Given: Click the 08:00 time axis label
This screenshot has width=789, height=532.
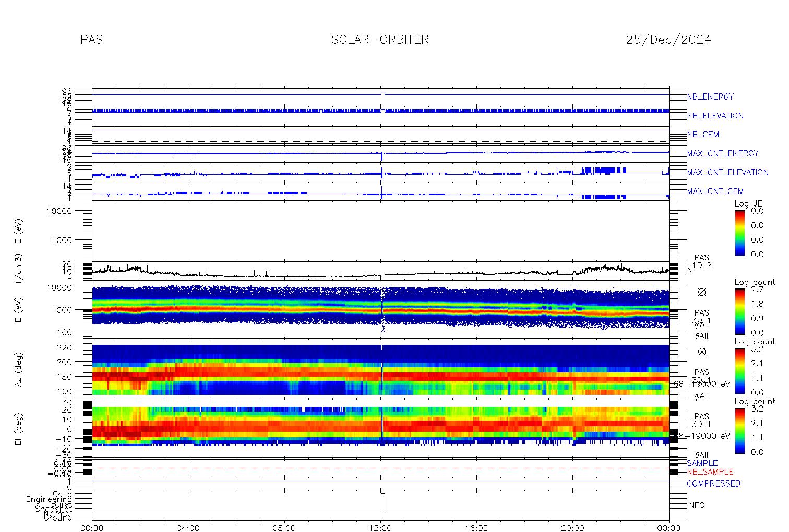Looking at the screenshot, I should (x=284, y=528).
